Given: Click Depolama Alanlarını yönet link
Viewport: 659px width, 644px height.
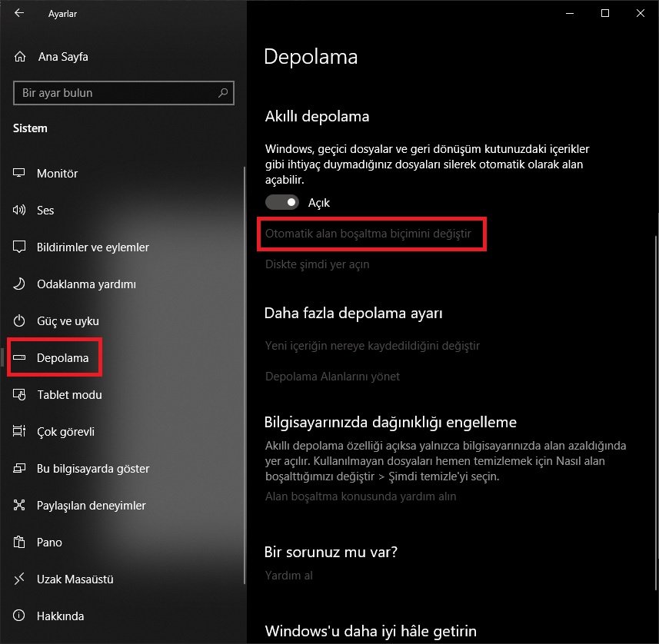Looking at the screenshot, I should (332, 377).
